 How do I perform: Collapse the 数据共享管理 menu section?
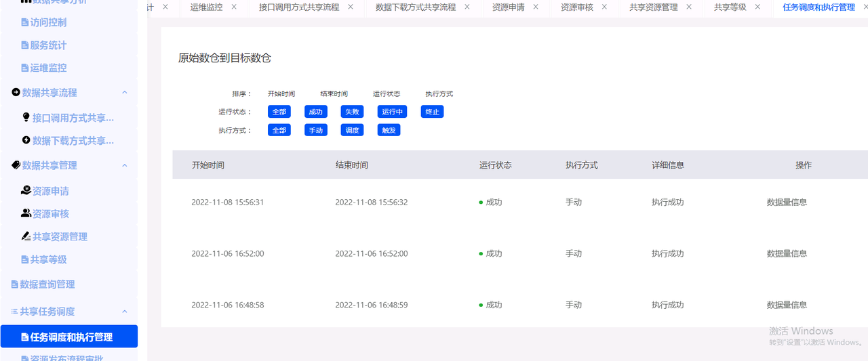[124, 165]
